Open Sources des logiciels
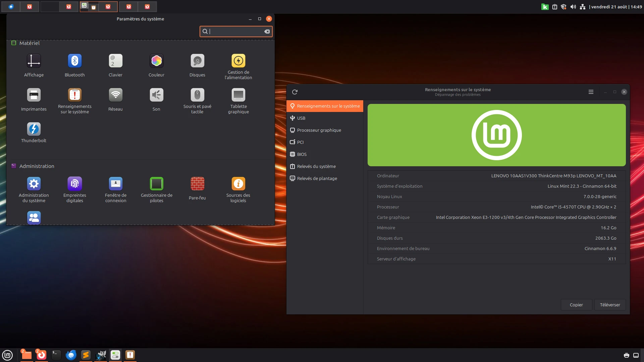 click(x=238, y=190)
